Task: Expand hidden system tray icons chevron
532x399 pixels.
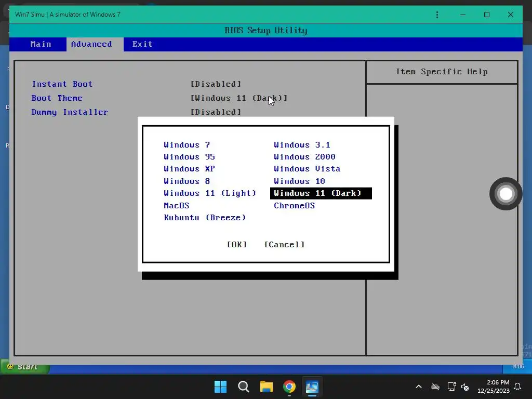Action: click(419, 387)
